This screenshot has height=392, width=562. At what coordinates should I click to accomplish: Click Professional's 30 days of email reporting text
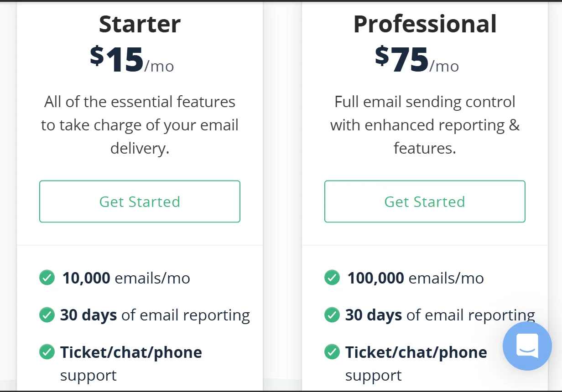pyautogui.click(x=440, y=315)
